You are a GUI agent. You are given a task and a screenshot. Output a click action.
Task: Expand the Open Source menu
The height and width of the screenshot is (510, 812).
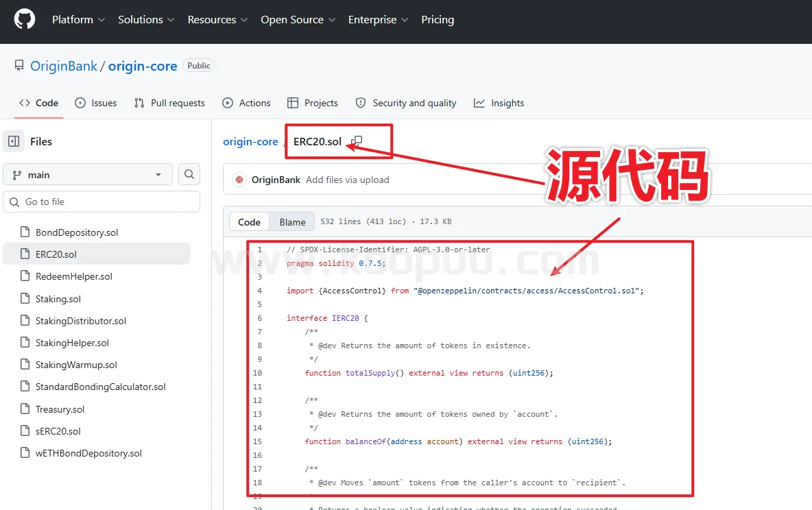coord(298,20)
